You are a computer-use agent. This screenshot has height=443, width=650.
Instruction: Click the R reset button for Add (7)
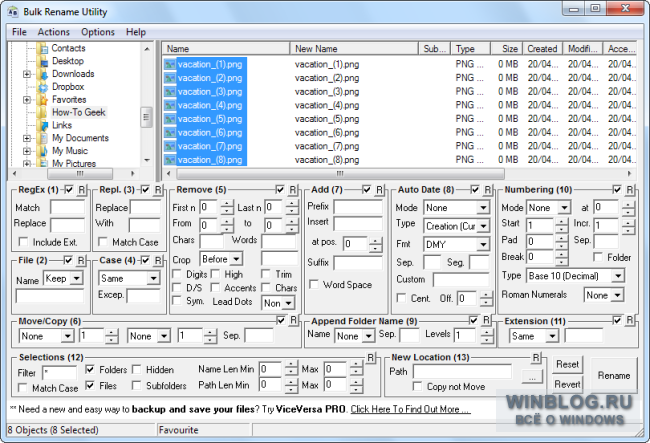coord(379,190)
